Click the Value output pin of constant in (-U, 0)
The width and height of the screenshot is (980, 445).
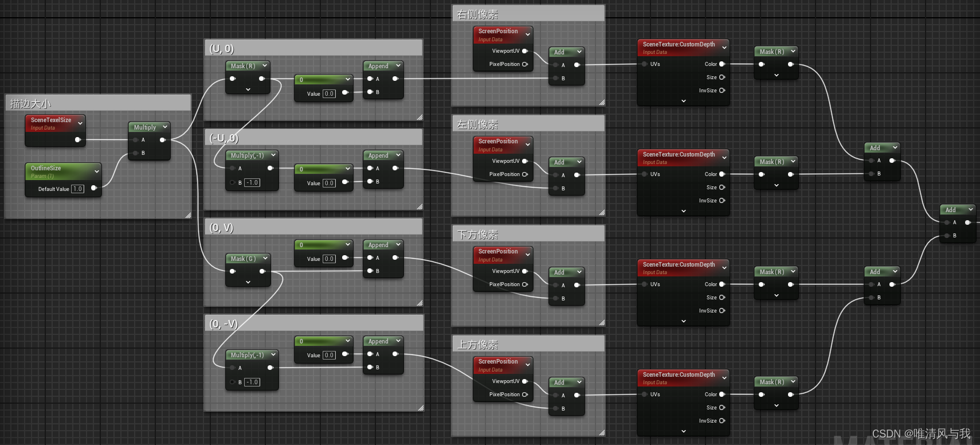pos(344,182)
